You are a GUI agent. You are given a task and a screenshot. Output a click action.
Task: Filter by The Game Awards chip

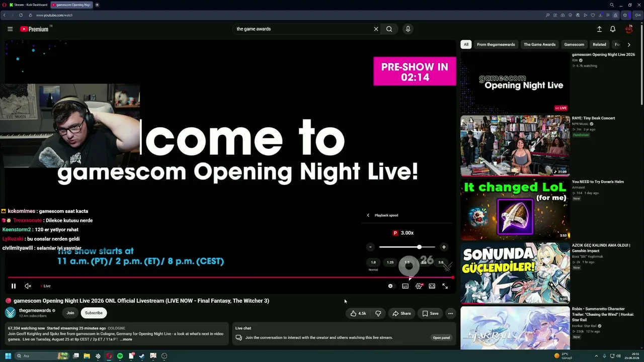point(540,44)
